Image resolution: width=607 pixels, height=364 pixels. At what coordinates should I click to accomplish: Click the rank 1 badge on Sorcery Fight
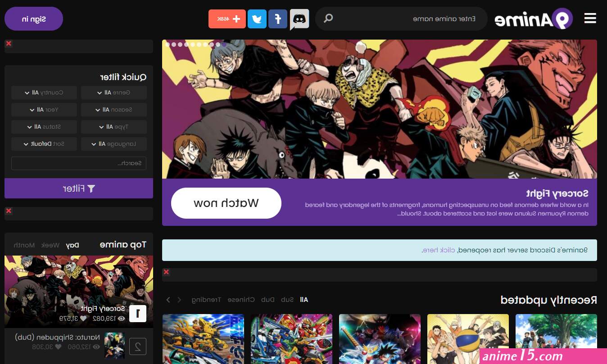coord(138,314)
